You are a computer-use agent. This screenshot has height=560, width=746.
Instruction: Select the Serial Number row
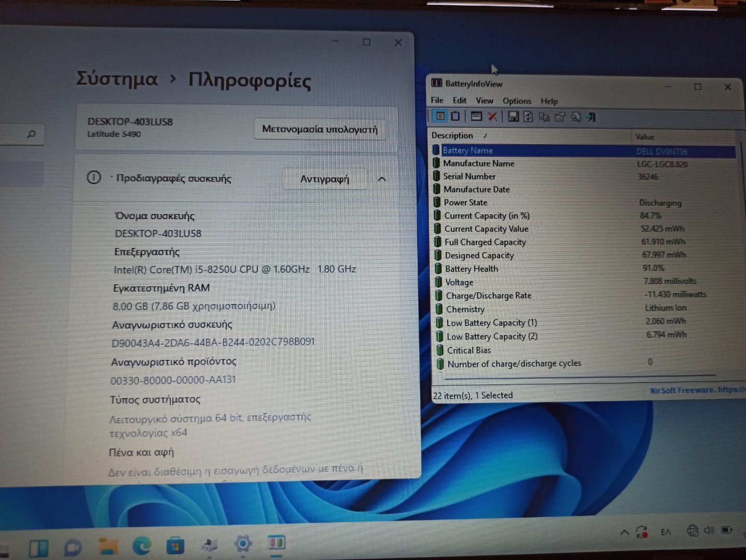click(584, 176)
